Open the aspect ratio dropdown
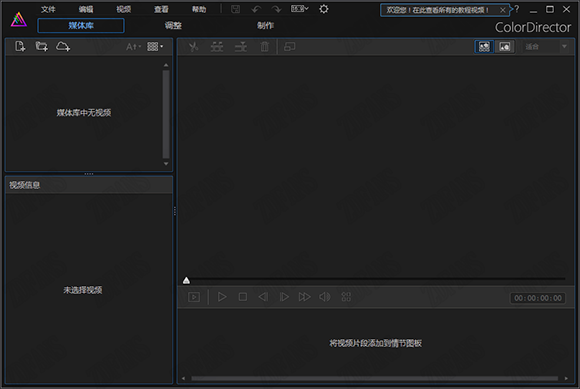 tap(300, 9)
